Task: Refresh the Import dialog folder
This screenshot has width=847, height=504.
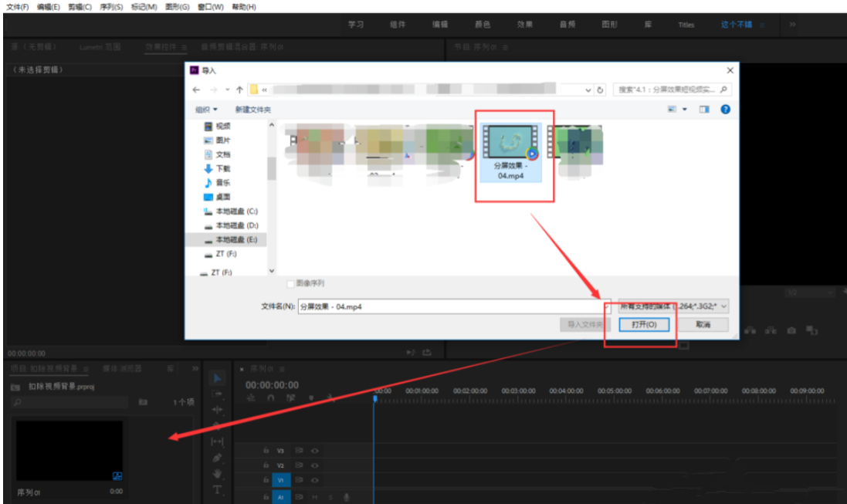Action: pos(600,90)
